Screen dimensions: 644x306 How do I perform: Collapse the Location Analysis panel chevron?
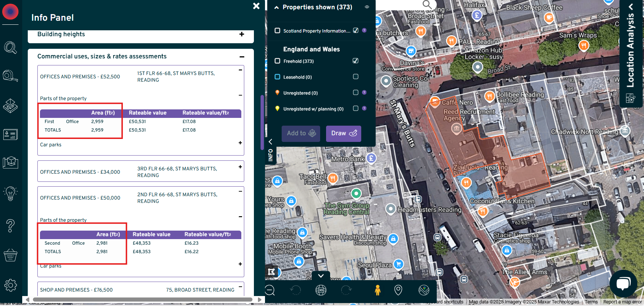pos(631,6)
